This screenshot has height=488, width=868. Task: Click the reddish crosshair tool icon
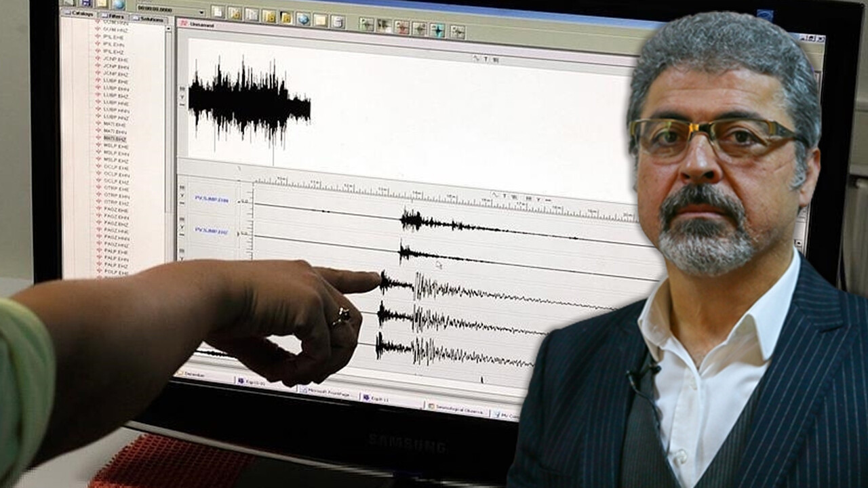click(x=402, y=28)
